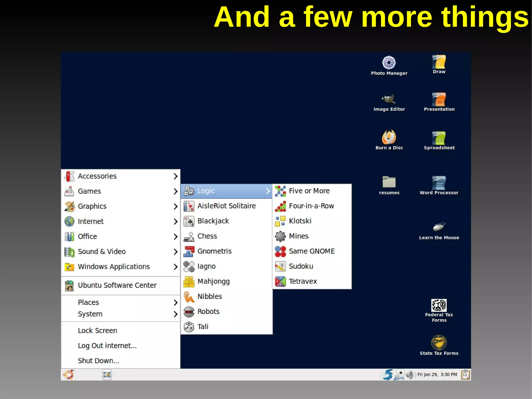Choose Mahjongg in the Games menu
Viewport: 532px width, 399px height.
(213, 281)
